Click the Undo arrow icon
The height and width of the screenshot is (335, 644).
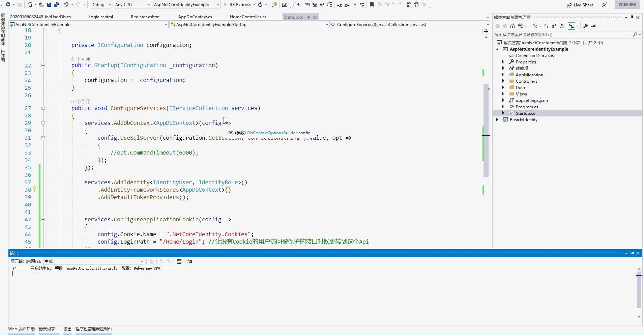point(66,5)
